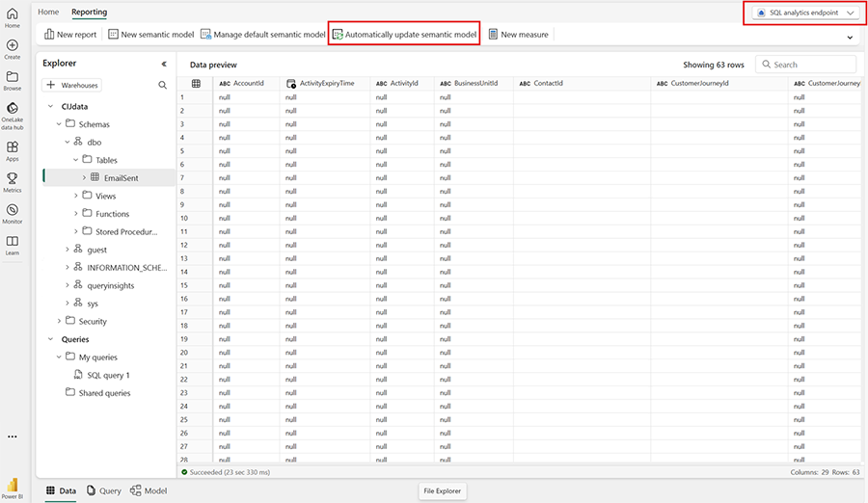Expand the EmailSent table node
The width and height of the screenshot is (868, 503).
(x=84, y=177)
